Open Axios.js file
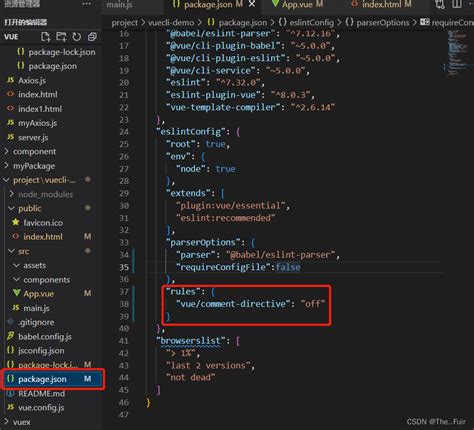 [32, 81]
